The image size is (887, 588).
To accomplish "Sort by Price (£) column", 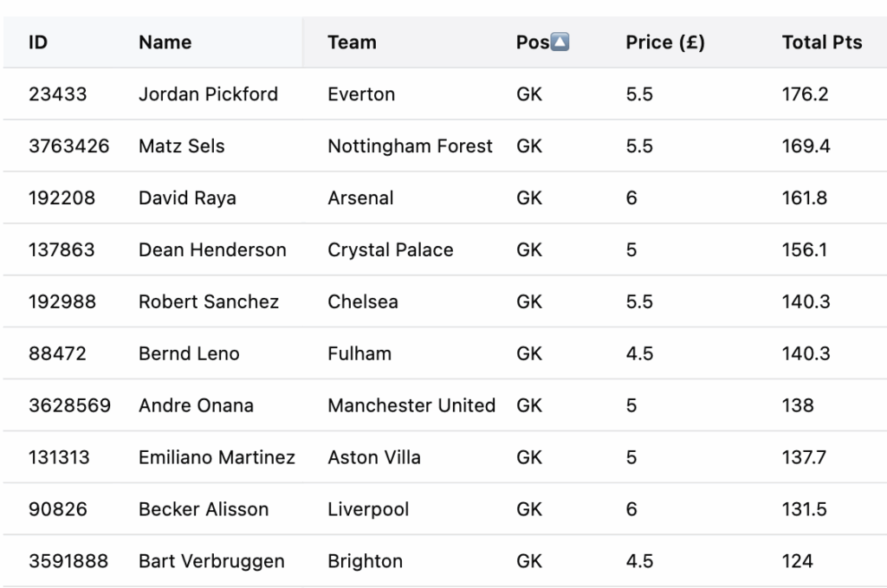I will (665, 42).
